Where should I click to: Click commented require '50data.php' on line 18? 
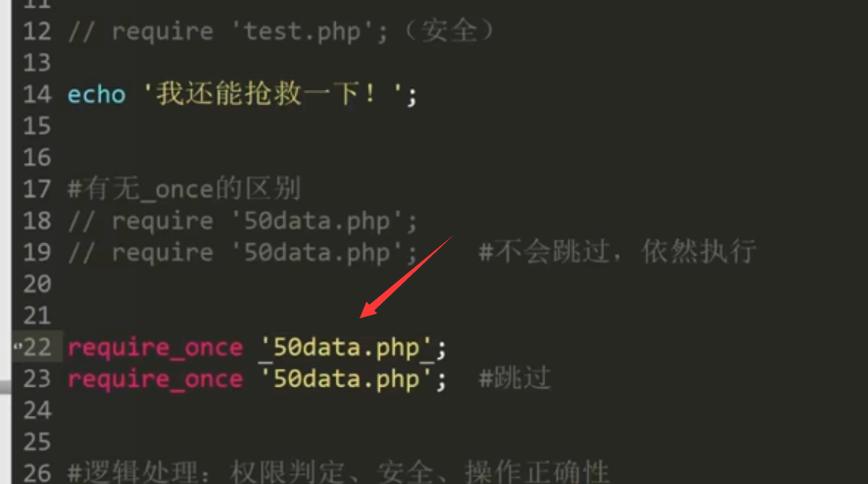pyautogui.click(x=243, y=220)
